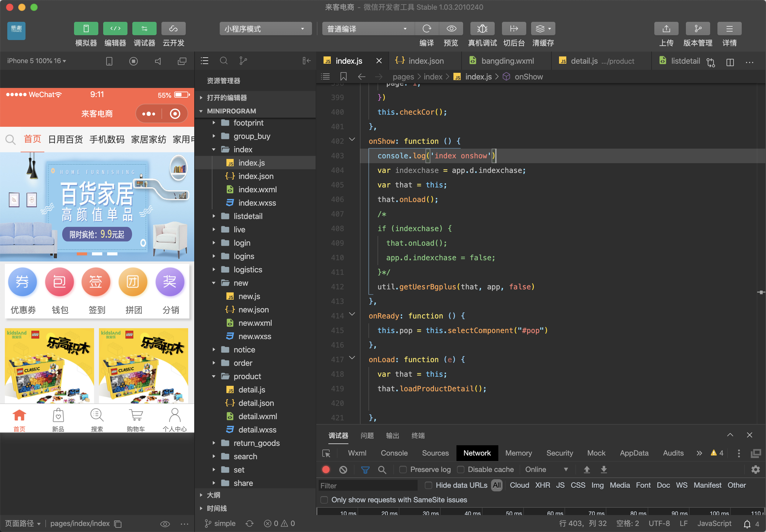The height and width of the screenshot is (532, 766).
Task: Open the iPhone 5 device selector
Action: click(x=37, y=61)
